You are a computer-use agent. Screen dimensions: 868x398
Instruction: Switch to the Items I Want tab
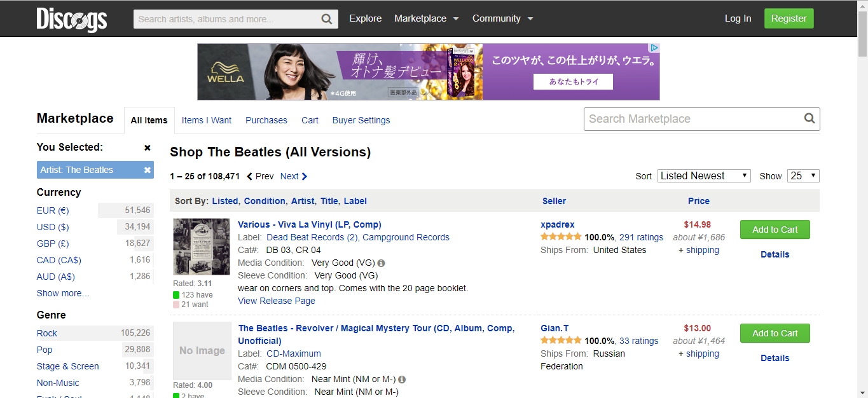[207, 120]
